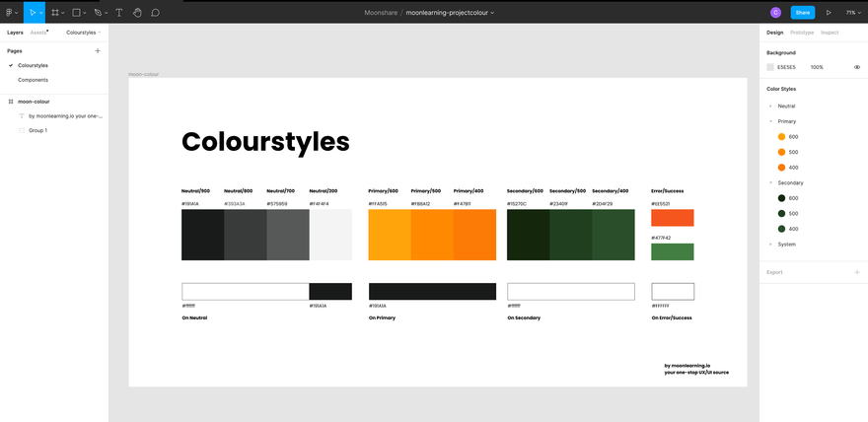The height and width of the screenshot is (422, 868).
Task: Click the Primary/600 orange swatch on canvas
Action: point(390,235)
